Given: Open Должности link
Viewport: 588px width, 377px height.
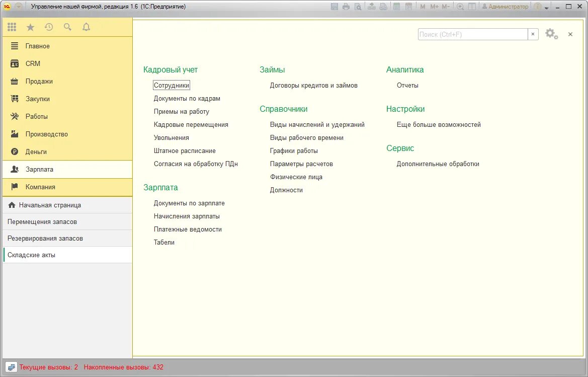Looking at the screenshot, I should click(x=286, y=190).
